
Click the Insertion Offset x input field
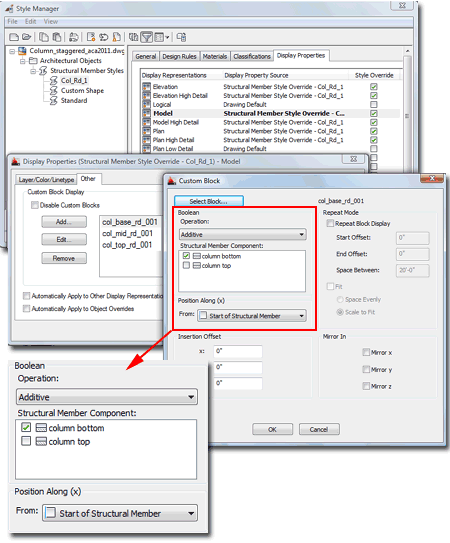(238, 351)
